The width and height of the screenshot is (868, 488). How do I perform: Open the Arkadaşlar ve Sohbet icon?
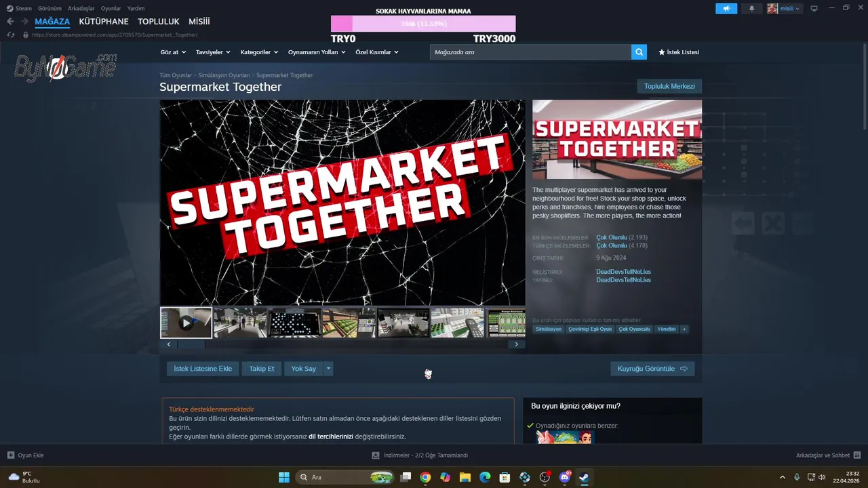(857, 455)
